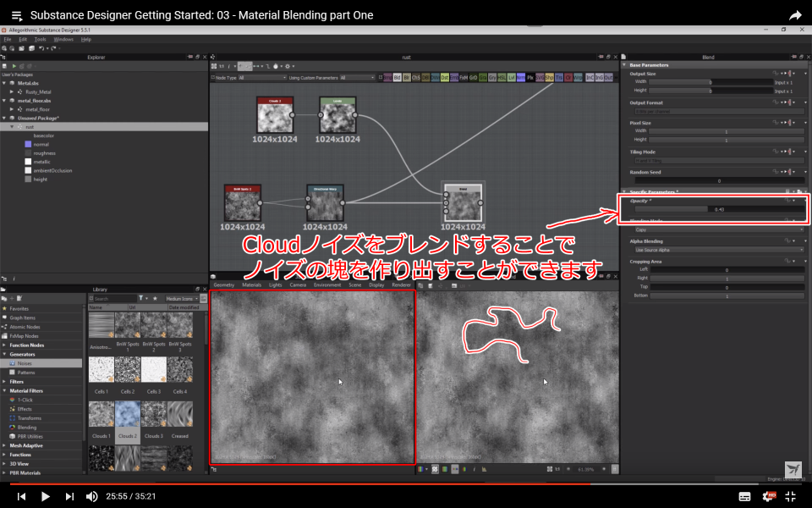Add an HSL node shortcut
The image size is (812, 508).
[502, 78]
